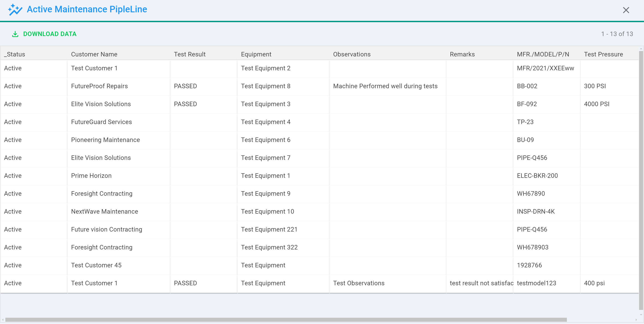The image size is (644, 324).
Task: Click the scroll right arrow of horizontal scrollbar
Action: tap(636, 320)
